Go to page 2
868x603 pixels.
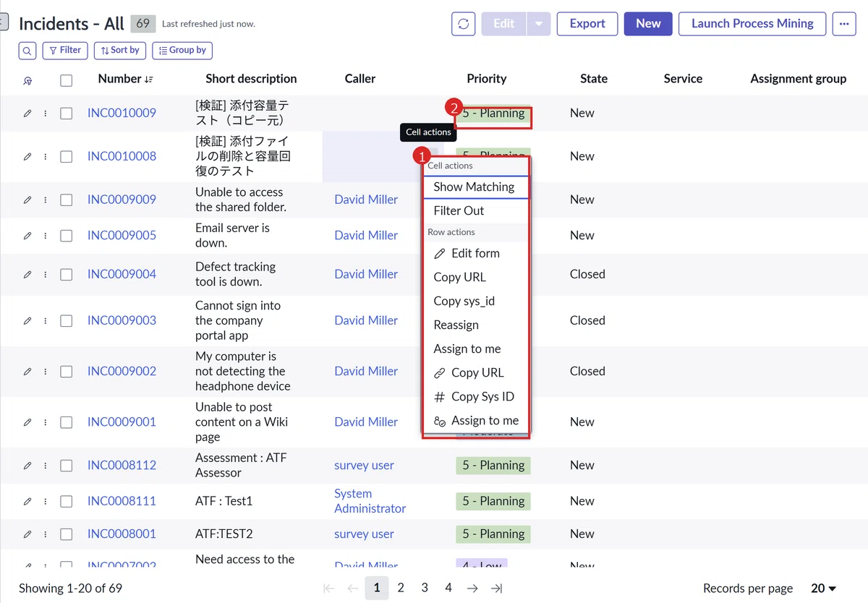(401, 588)
